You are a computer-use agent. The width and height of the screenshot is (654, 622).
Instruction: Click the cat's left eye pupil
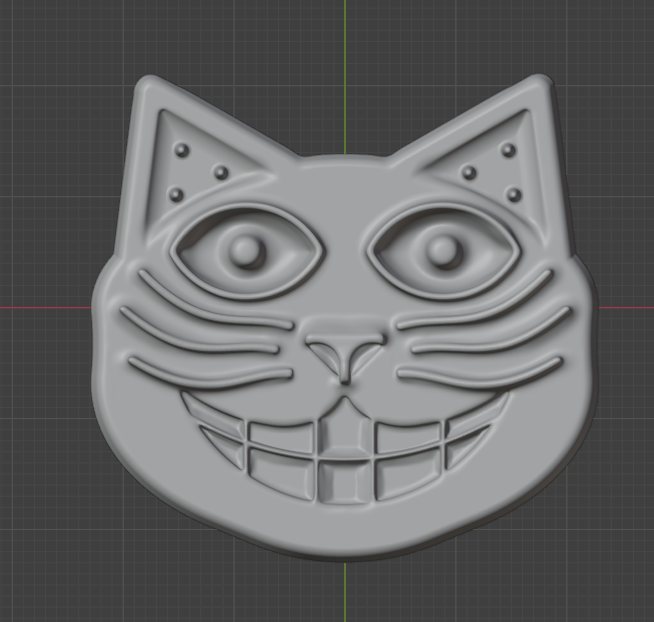(x=247, y=251)
